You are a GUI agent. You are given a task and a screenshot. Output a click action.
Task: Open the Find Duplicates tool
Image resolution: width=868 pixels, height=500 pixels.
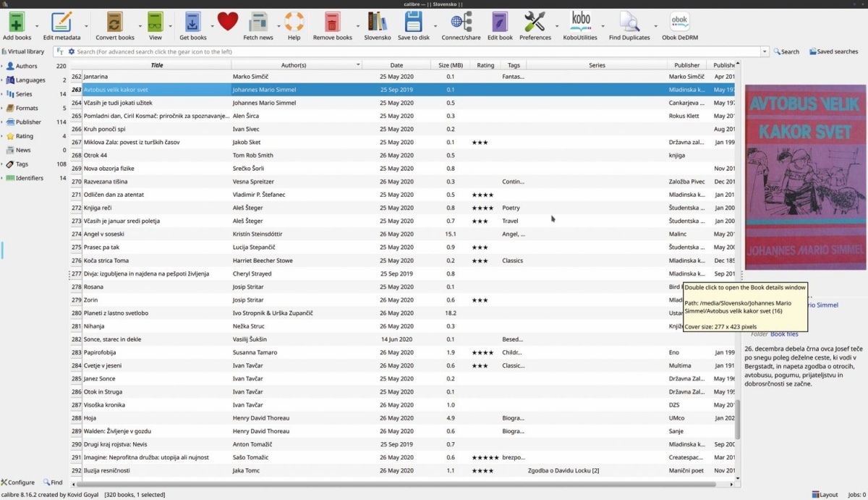pyautogui.click(x=629, y=22)
